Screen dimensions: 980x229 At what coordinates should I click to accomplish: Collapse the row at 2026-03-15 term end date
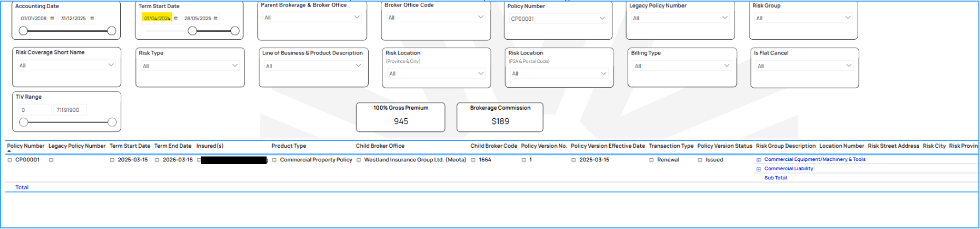(157, 160)
